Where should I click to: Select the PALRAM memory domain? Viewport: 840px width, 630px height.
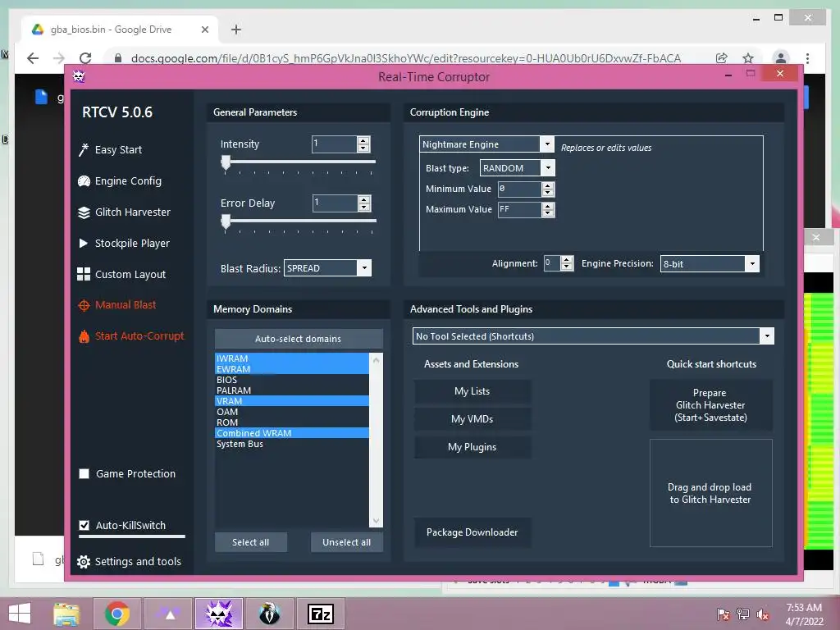click(292, 390)
